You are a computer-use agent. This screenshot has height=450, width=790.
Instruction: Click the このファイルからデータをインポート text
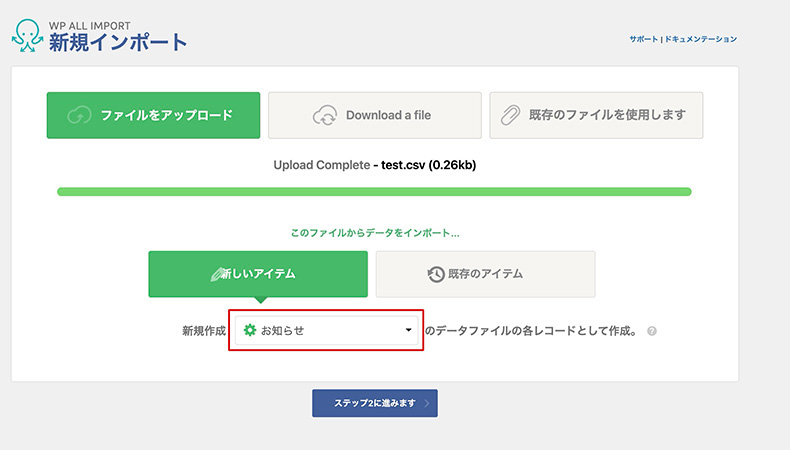375,233
